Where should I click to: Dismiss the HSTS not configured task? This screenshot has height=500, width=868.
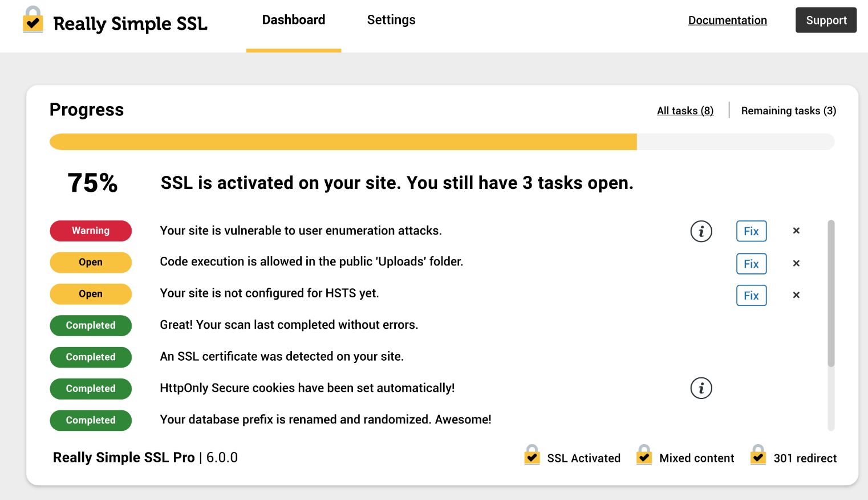[x=796, y=295]
